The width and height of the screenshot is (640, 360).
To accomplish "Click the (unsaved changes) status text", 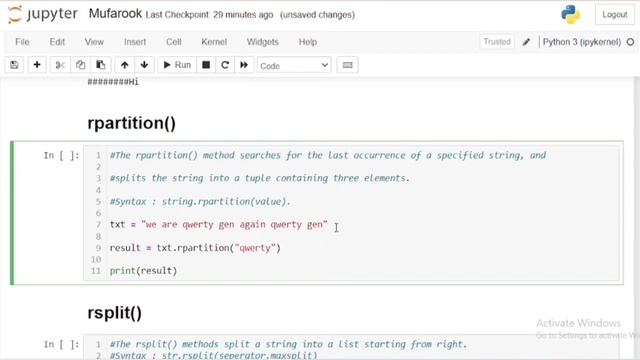I will point(317,15).
